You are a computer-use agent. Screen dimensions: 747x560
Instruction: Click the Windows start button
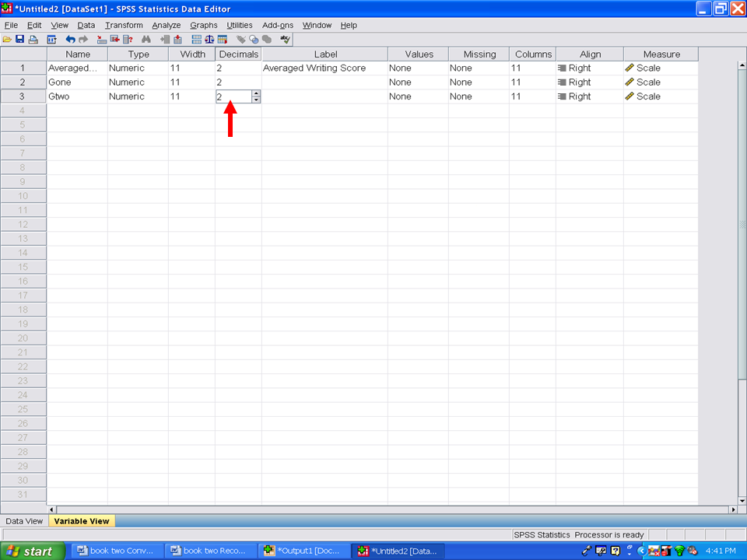(x=29, y=551)
